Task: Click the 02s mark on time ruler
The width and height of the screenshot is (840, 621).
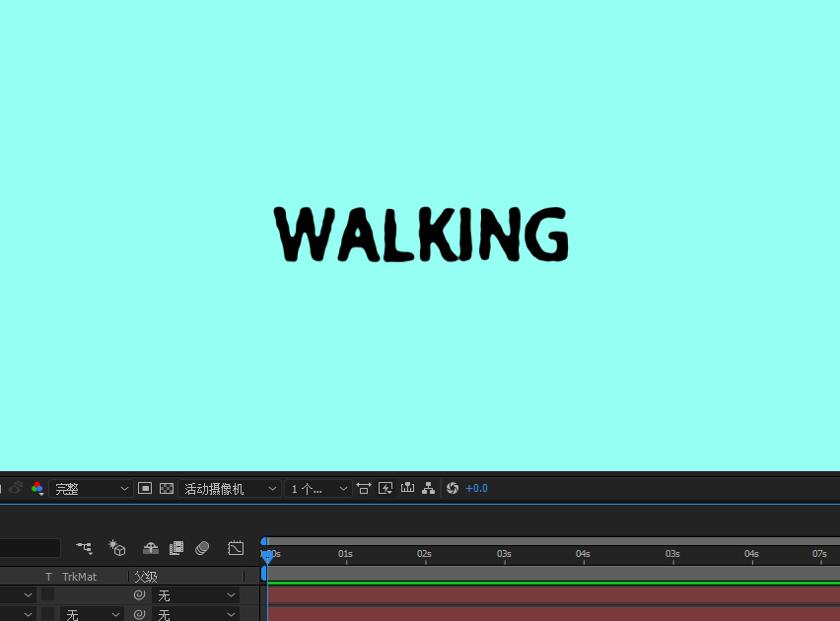Action: click(x=424, y=554)
